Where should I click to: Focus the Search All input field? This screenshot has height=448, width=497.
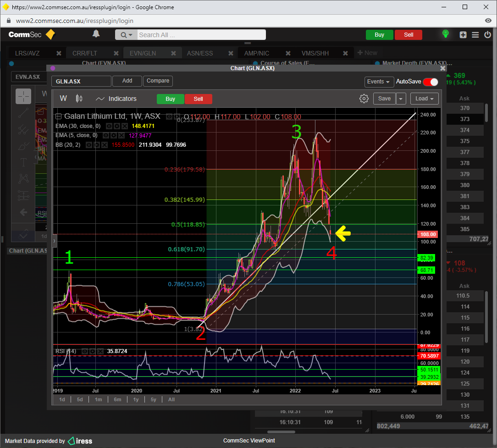(x=202, y=35)
